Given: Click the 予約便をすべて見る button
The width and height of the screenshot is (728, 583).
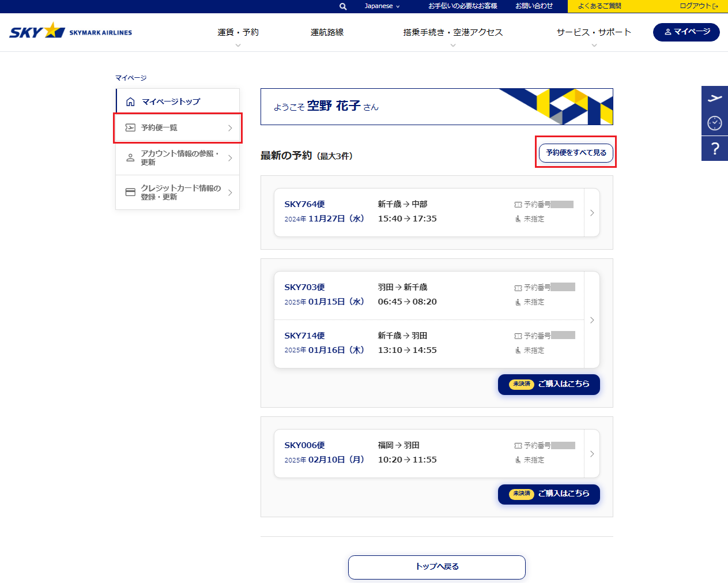Looking at the screenshot, I should [575, 153].
